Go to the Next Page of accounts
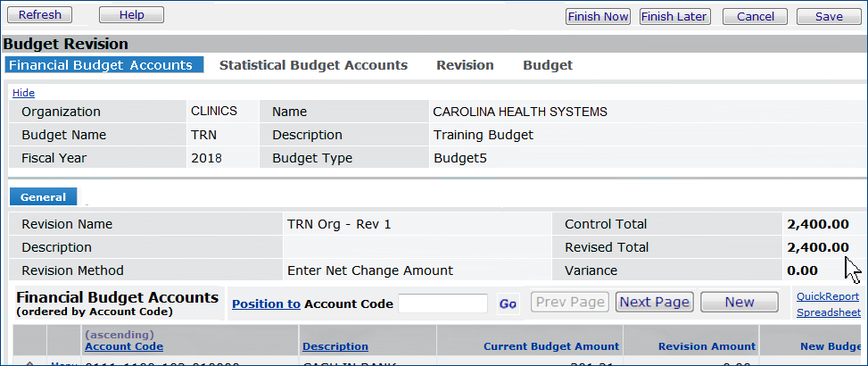Viewport: 868px width, 366px height. [654, 302]
